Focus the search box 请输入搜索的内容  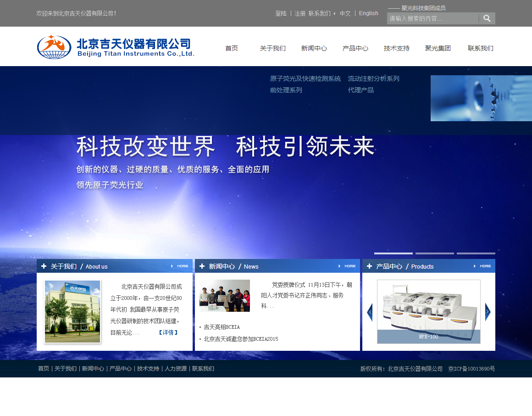432,18
